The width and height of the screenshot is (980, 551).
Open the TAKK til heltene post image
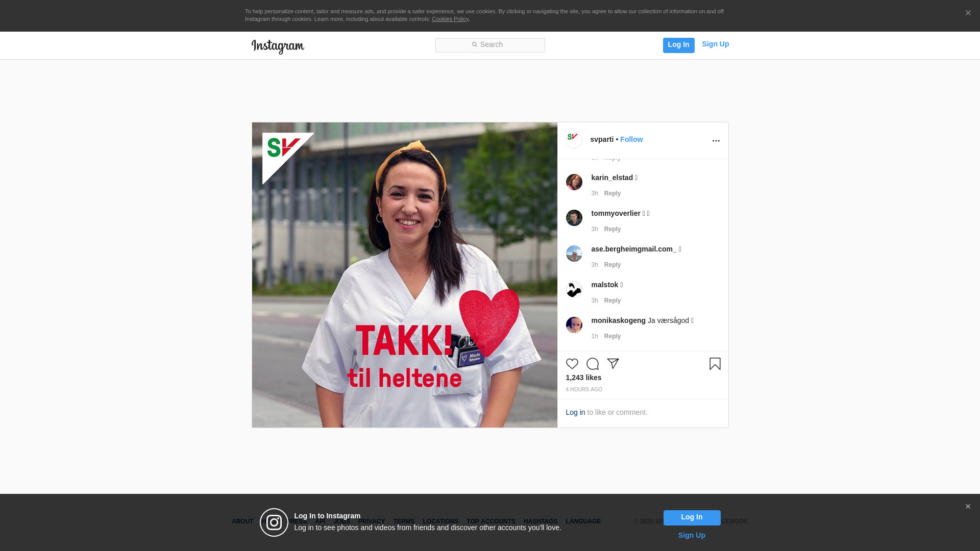point(404,275)
